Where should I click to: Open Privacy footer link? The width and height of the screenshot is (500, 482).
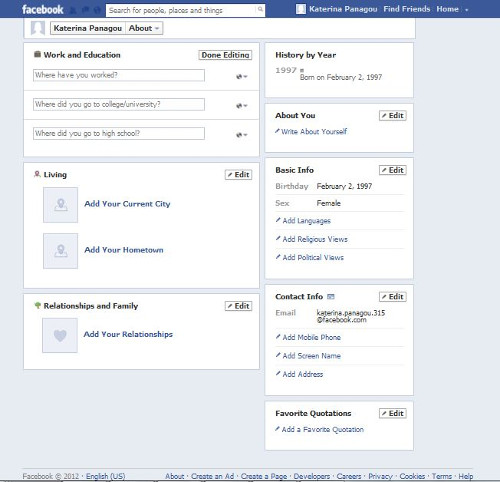pyautogui.click(x=380, y=476)
